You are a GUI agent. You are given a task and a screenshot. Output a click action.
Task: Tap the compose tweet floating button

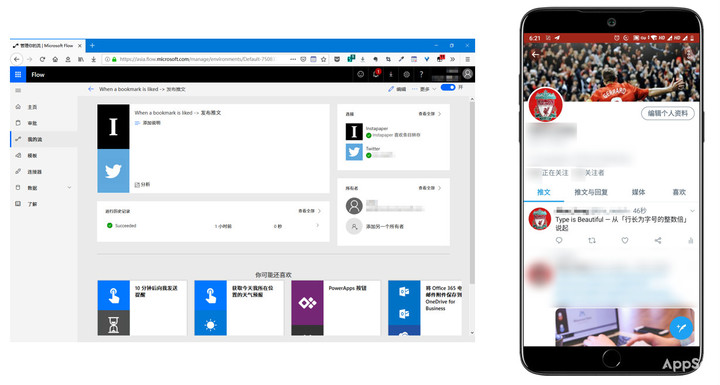click(681, 328)
